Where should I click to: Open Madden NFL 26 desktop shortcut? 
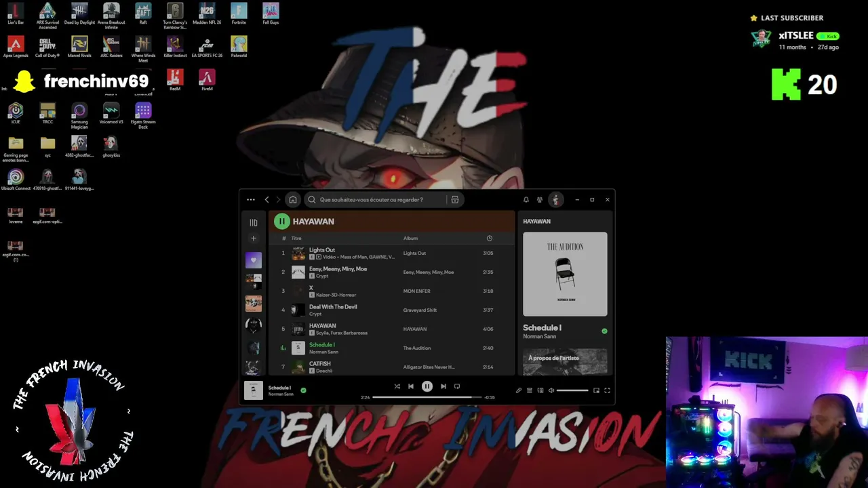tap(207, 14)
